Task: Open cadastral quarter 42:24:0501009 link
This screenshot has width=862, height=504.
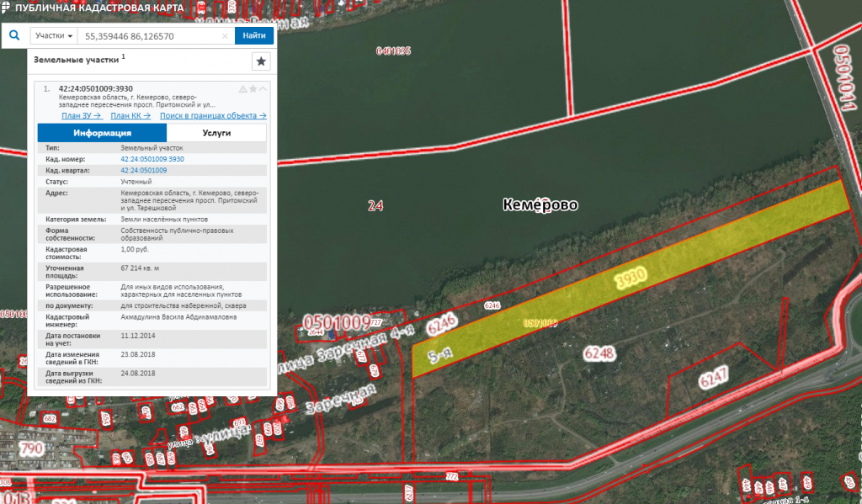Action: [x=144, y=170]
